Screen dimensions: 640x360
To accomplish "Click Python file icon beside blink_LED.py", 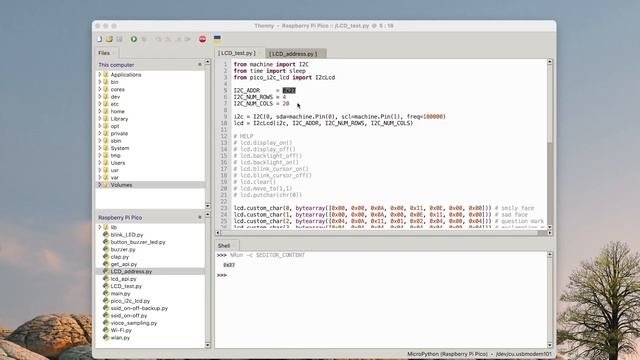I will 106,235.
